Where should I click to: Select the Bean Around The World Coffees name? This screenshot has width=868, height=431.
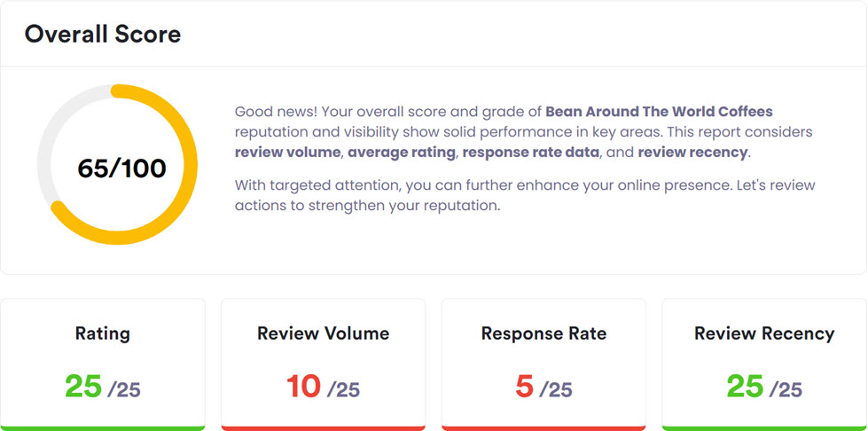(659, 112)
